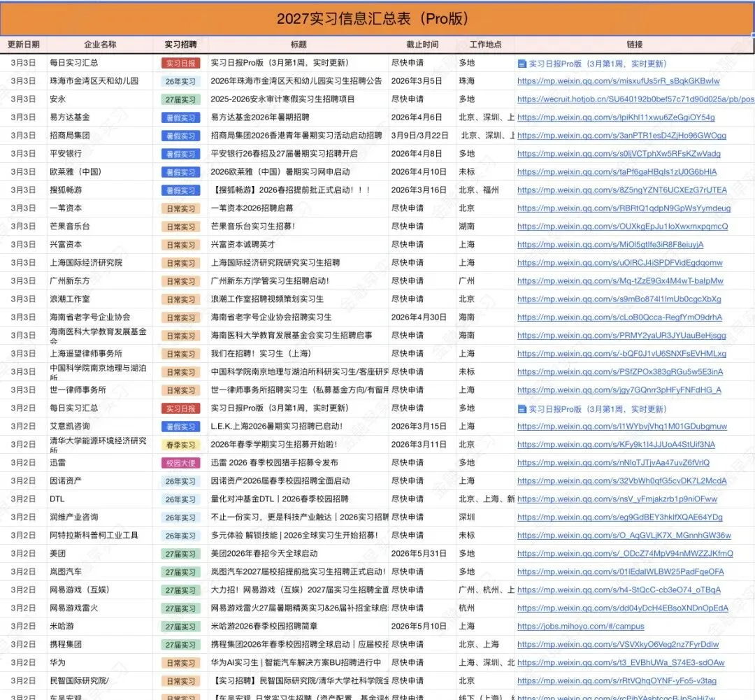This screenshot has height=700, width=755.
Task: Open the weixin link in the 携程集团 row
Action: pos(618,645)
